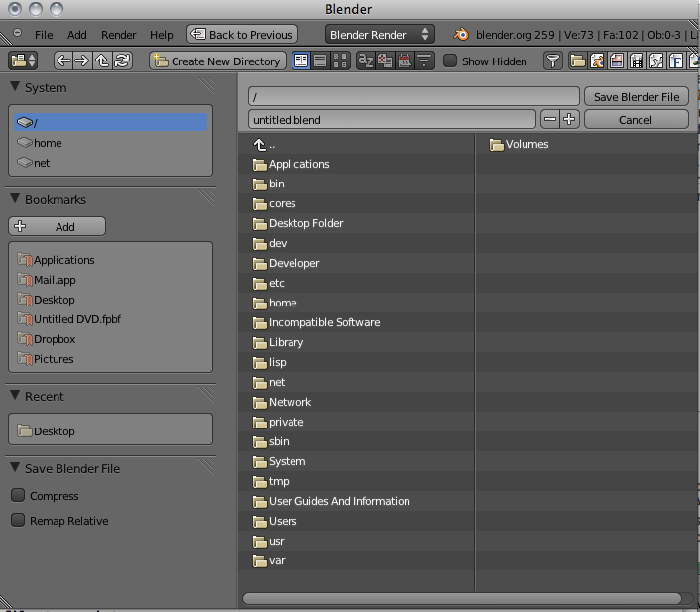
Task: Click the parent directory .. entry
Action: click(x=356, y=144)
